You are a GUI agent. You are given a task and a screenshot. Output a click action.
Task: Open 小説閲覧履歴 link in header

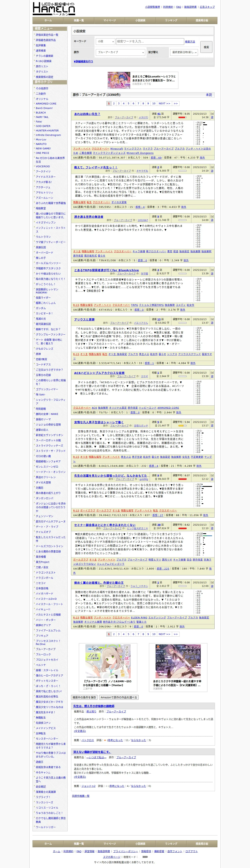(x=152, y=7)
